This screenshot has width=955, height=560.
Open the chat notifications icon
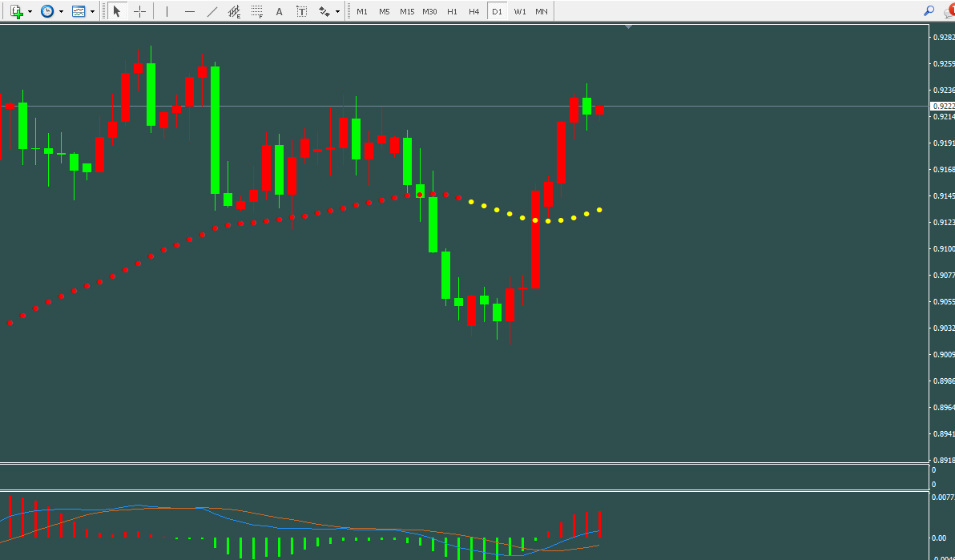(949, 10)
